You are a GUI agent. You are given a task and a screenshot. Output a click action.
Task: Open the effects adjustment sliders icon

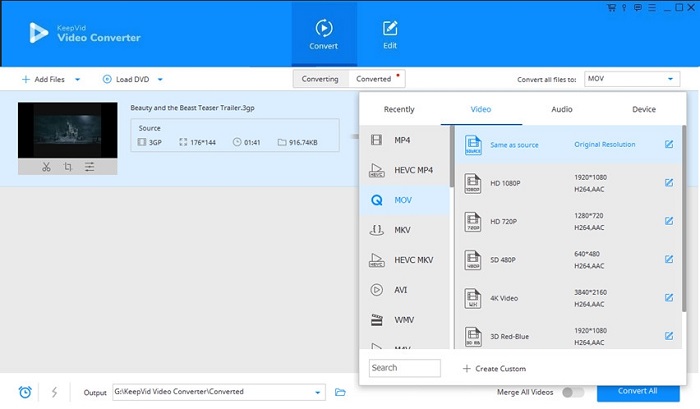coord(90,166)
